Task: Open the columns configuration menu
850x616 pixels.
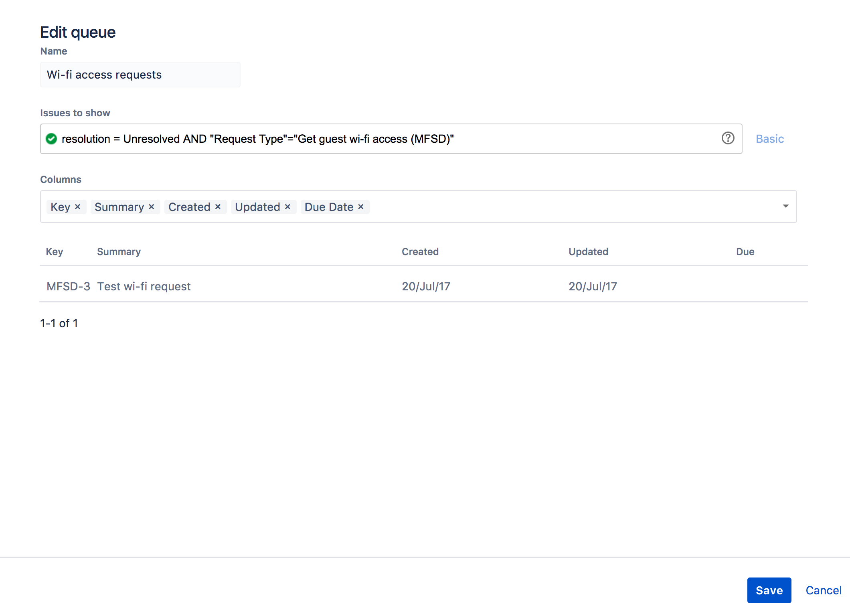Action: pos(786,206)
